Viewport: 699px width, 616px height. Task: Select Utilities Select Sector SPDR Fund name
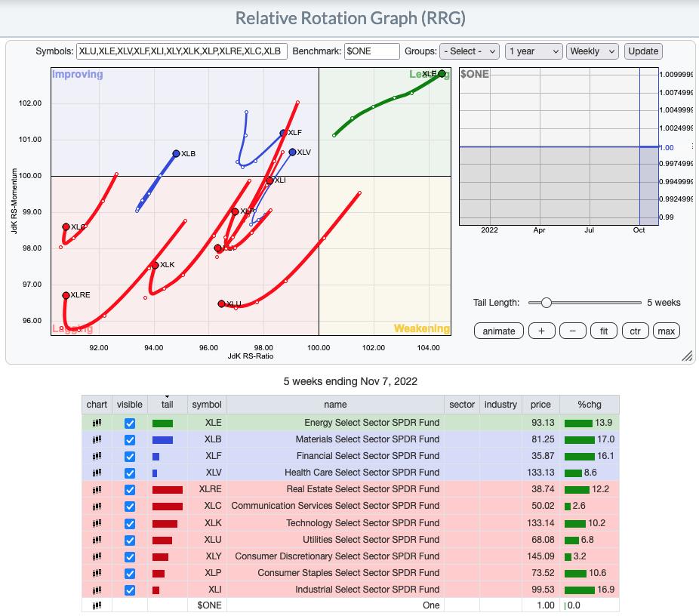click(x=371, y=540)
